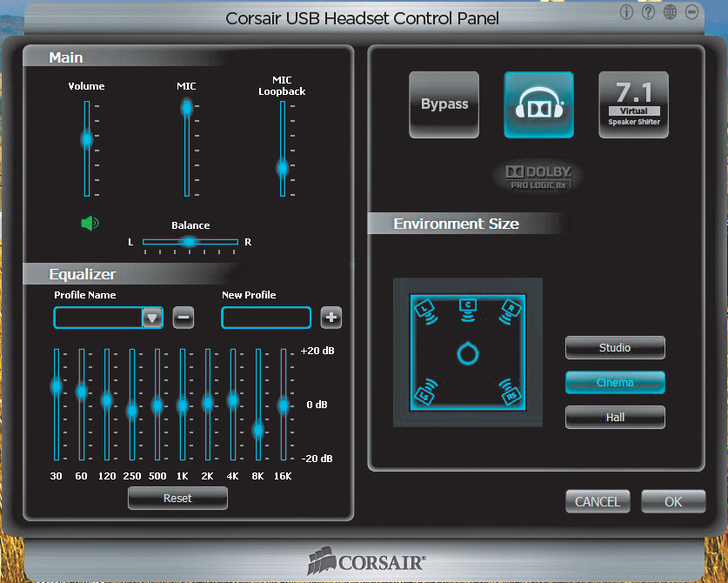The width and height of the screenshot is (728, 583).
Task: Select the Cinema environment size
Action: 615,383
